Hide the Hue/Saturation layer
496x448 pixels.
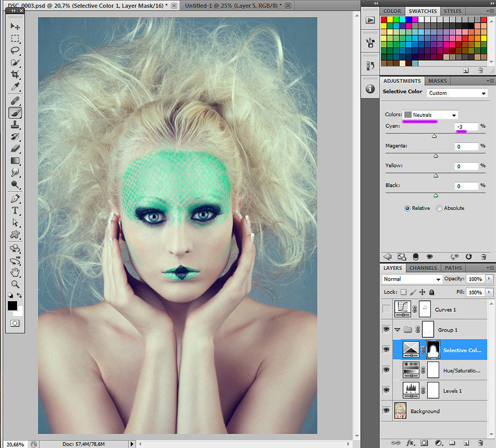point(386,370)
